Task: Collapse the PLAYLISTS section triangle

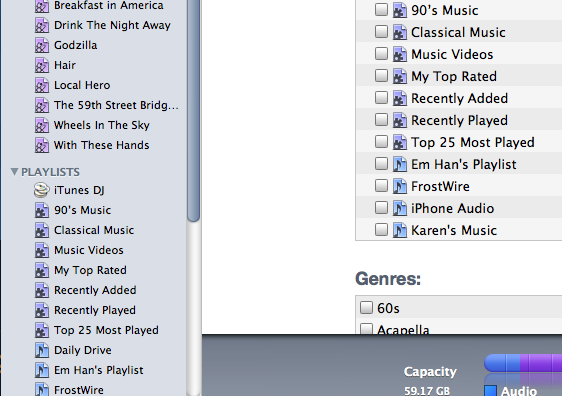Action: pyautogui.click(x=14, y=172)
